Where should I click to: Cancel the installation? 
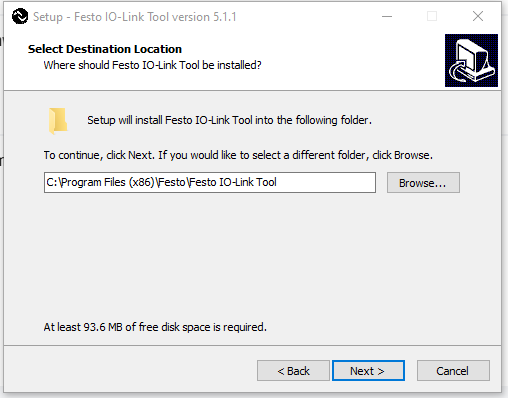(453, 371)
